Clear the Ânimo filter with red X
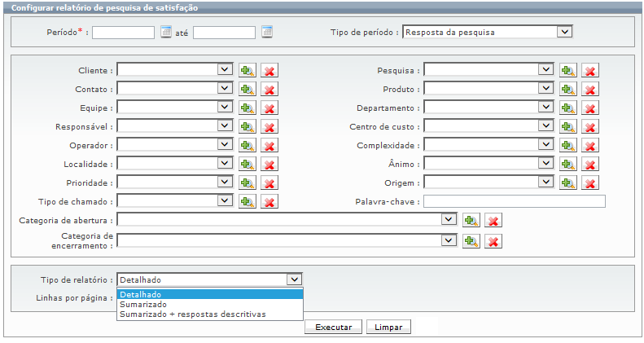Viewport: 644px width, 343px height. 590,165
